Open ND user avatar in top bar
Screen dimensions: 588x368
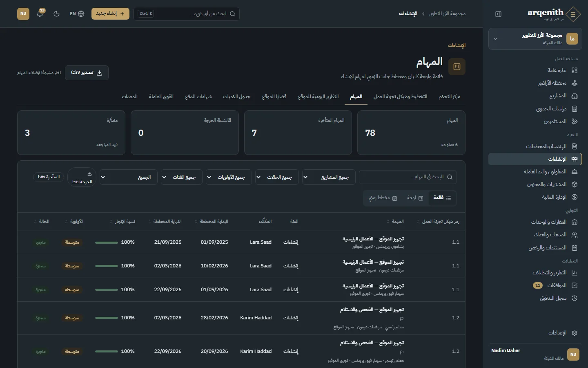tap(23, 13)
